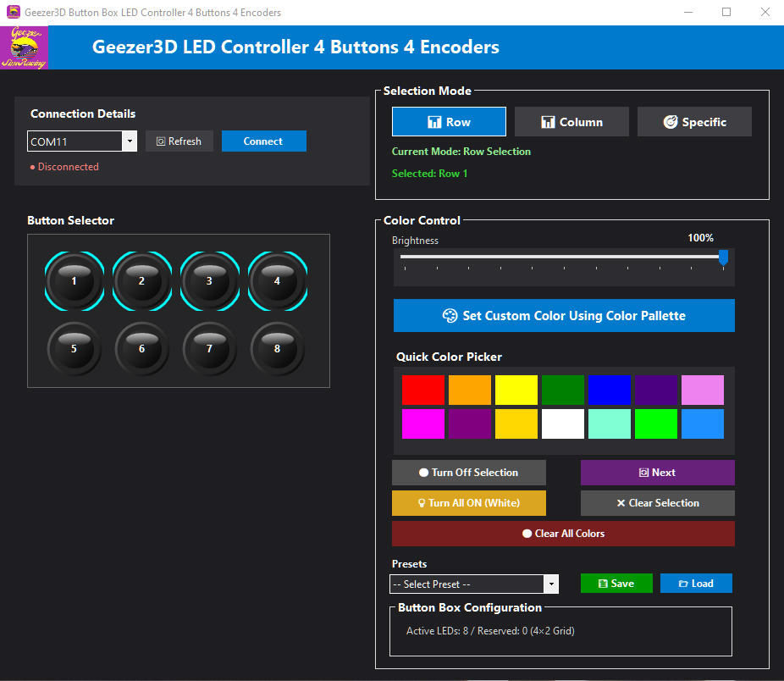The height and width of the screenshot is (681, 784).
Task: Pick the red quick color swatch
Action: tap(423, 390)
